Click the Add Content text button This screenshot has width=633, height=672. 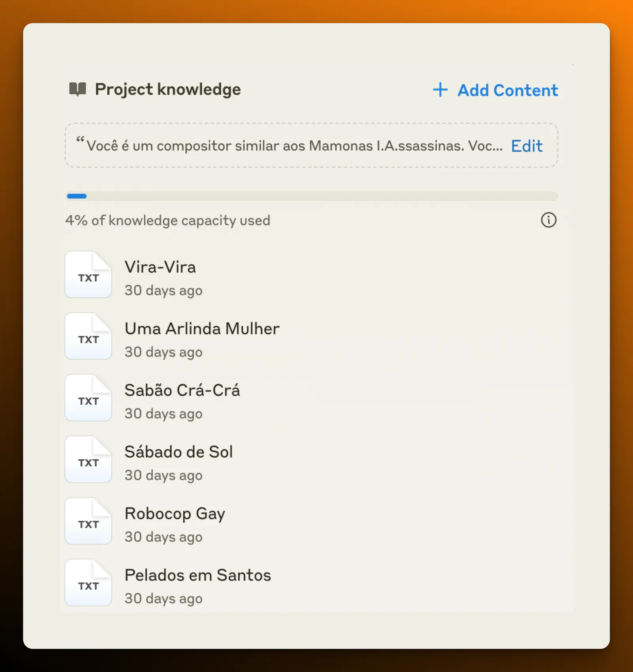click(x=508, y=90)
